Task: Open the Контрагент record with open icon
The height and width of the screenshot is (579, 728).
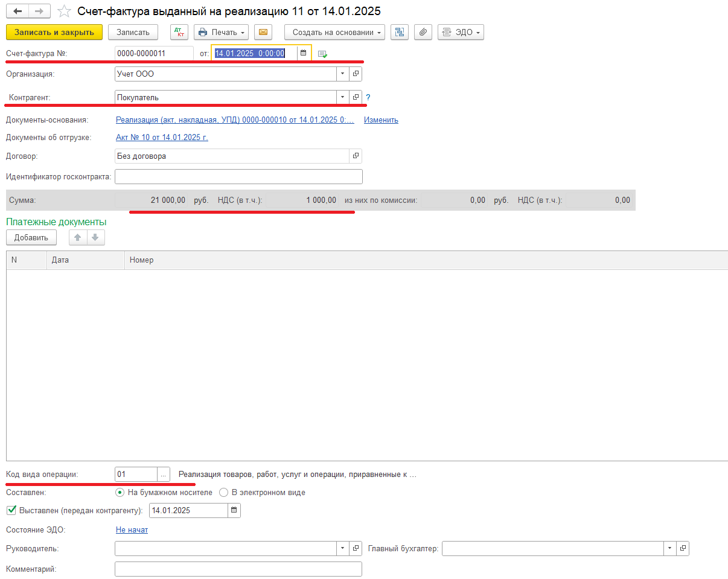Action: tap(356, 97)
